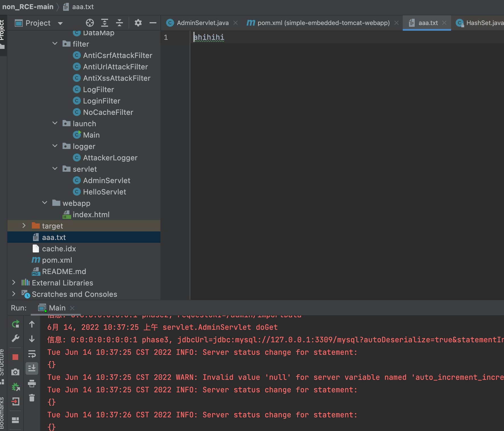Image resolution: width=504 pixels, height=431 pixels.
Task: Collapse the logger package
Action: pyautogui.click(x=55, y=146)
